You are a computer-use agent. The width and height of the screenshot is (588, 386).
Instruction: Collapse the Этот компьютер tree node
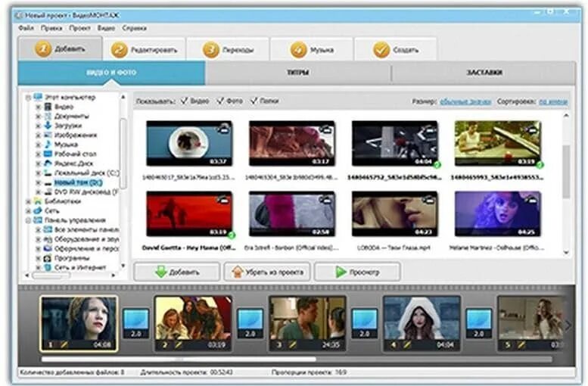tap(28, 98)
